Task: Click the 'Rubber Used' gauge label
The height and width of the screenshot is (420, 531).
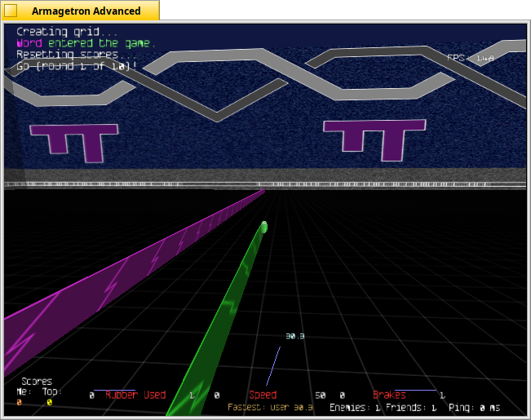Action: point(135,395)
